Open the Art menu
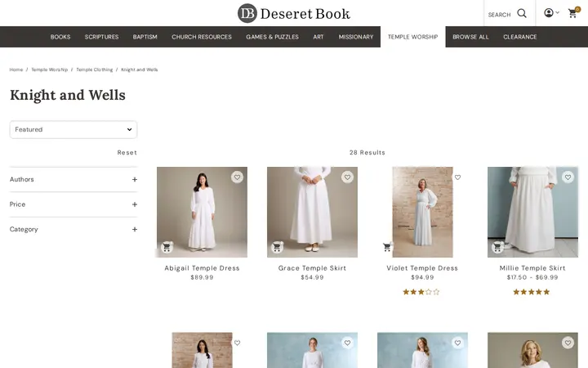 point(318,37)
